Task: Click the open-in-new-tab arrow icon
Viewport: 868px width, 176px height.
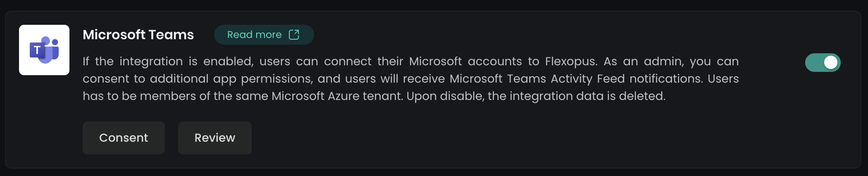Action: point(294,35)
